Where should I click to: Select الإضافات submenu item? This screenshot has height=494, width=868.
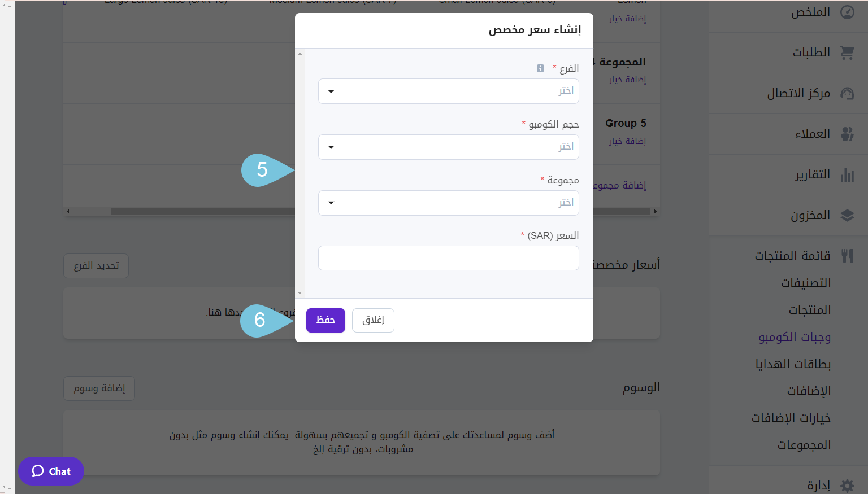[809, 391]
